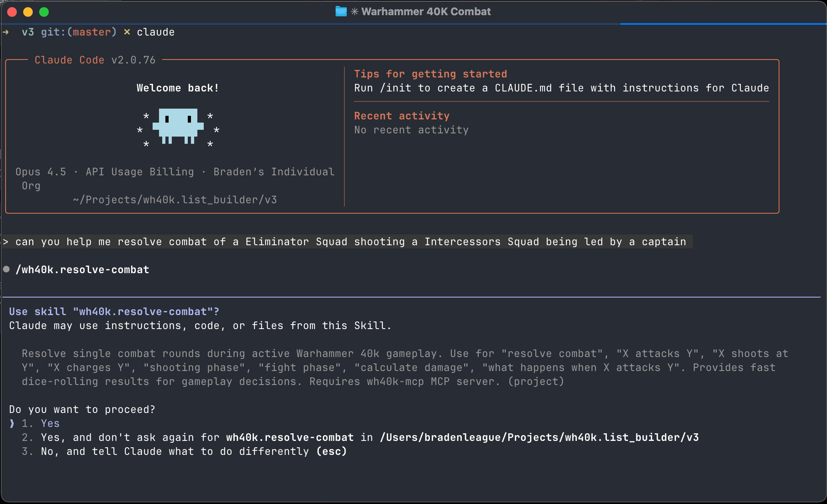Click the selection caret before option 1

click(x=11, y=423)
